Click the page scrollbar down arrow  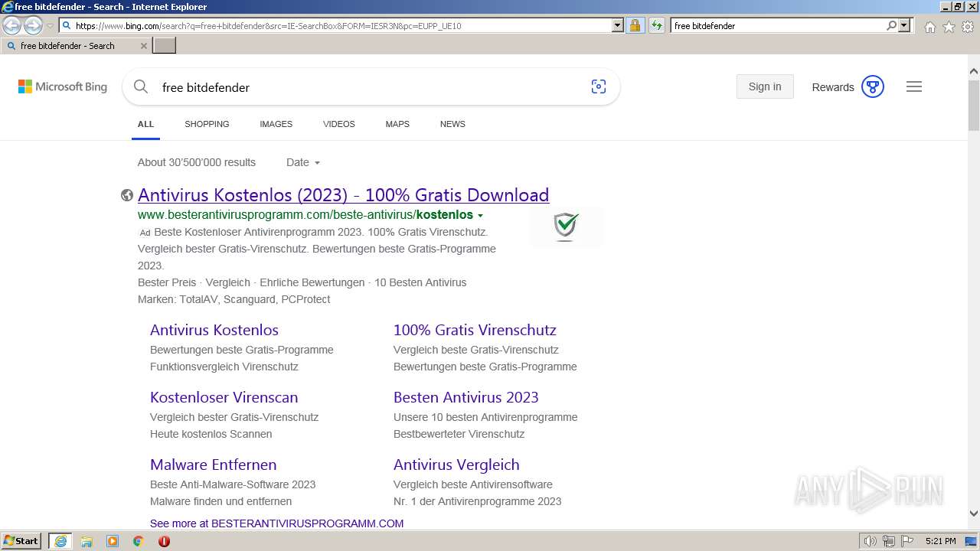pos(974,514)
